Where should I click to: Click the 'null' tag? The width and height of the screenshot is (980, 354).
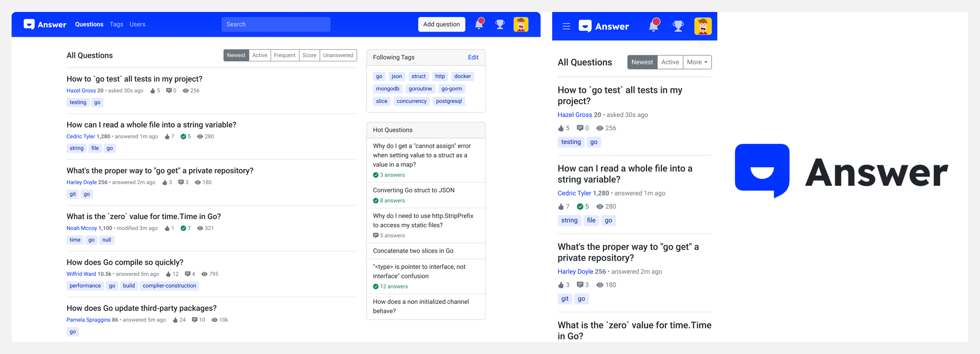pyautogui.click(x=106, y=240)
